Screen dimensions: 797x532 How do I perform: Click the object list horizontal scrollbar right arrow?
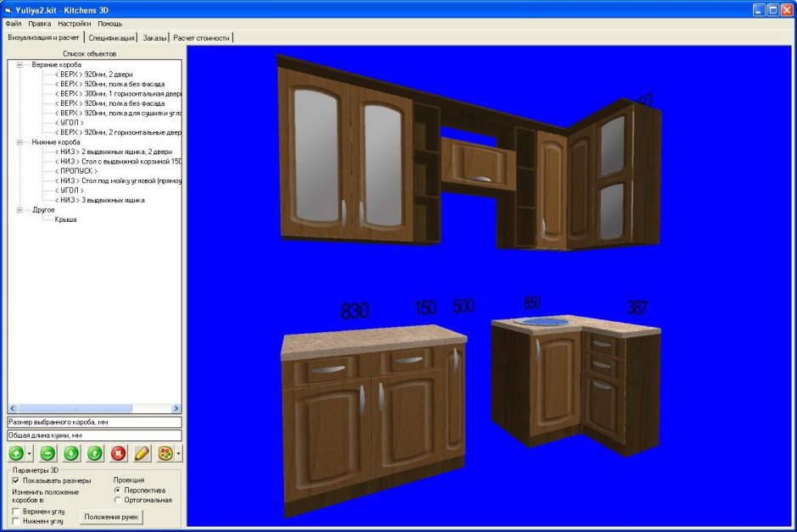176,408
